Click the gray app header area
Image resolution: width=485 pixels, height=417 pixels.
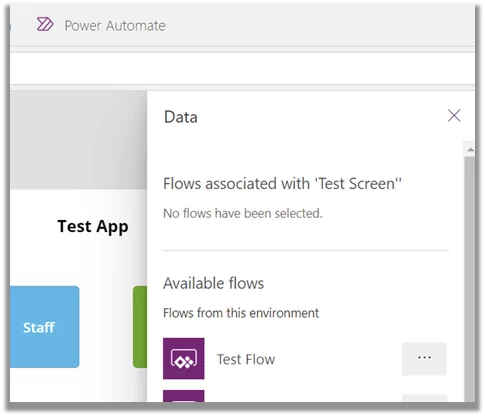78,140
